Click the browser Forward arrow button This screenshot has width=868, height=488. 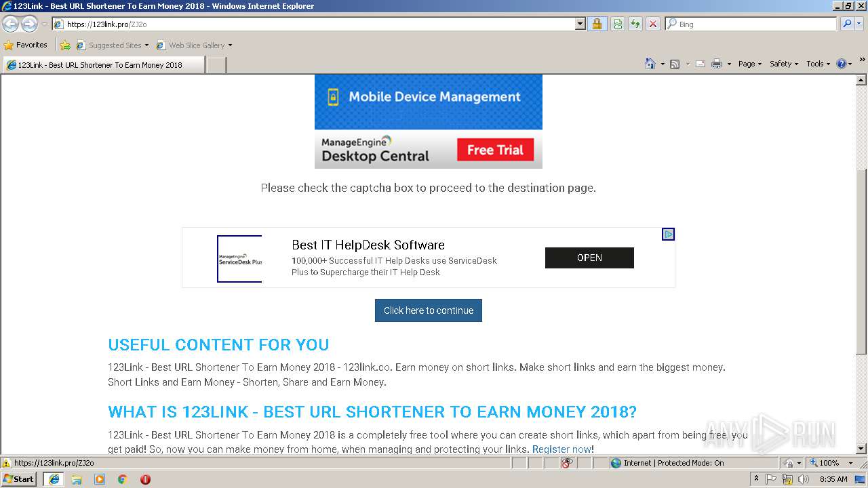coord(29,24)
